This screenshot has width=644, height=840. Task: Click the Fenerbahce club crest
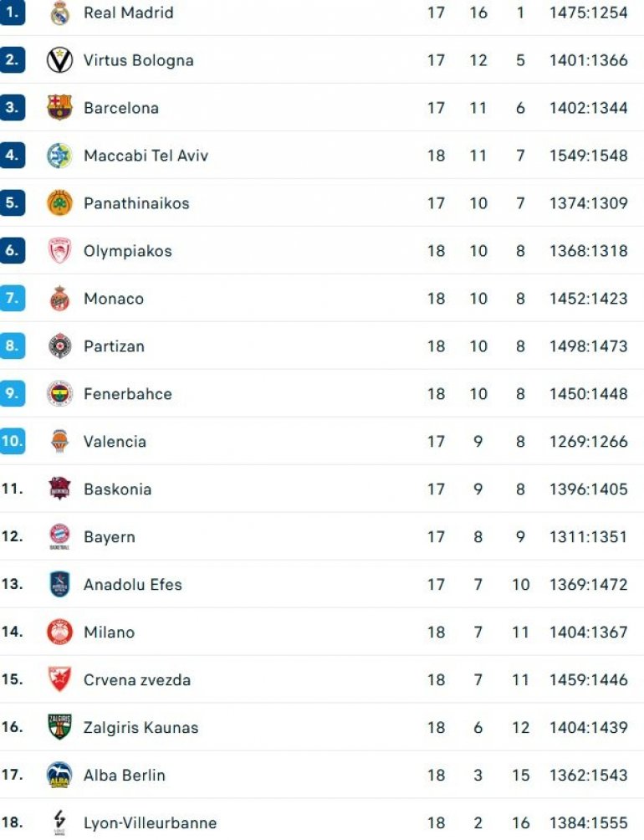click(x=59, y=394)
